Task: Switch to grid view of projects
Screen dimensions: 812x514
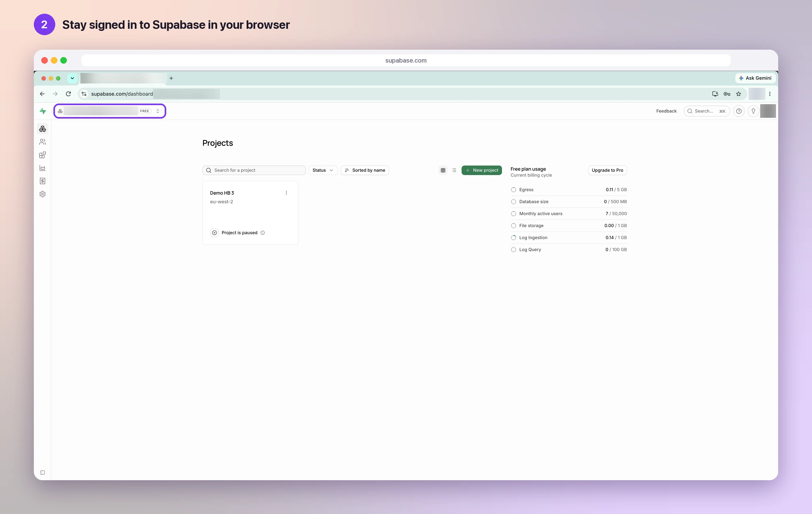Action: (x=443, y=170)
